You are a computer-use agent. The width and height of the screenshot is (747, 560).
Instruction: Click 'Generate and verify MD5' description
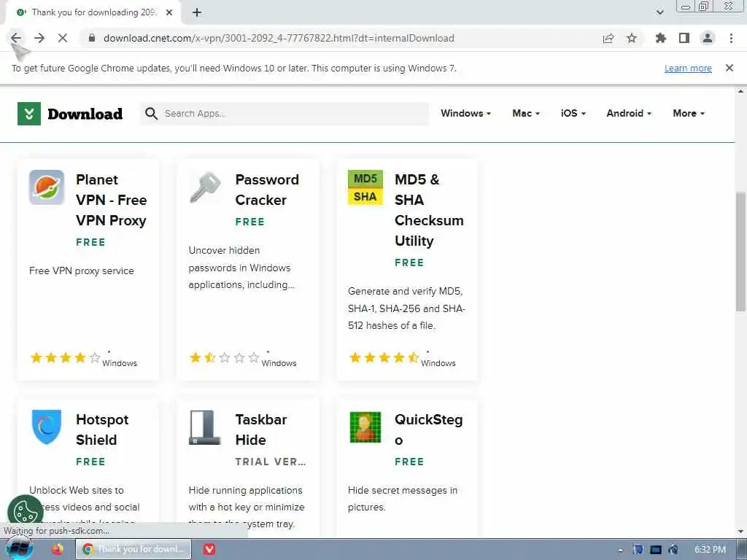click(x=406, y=308)
